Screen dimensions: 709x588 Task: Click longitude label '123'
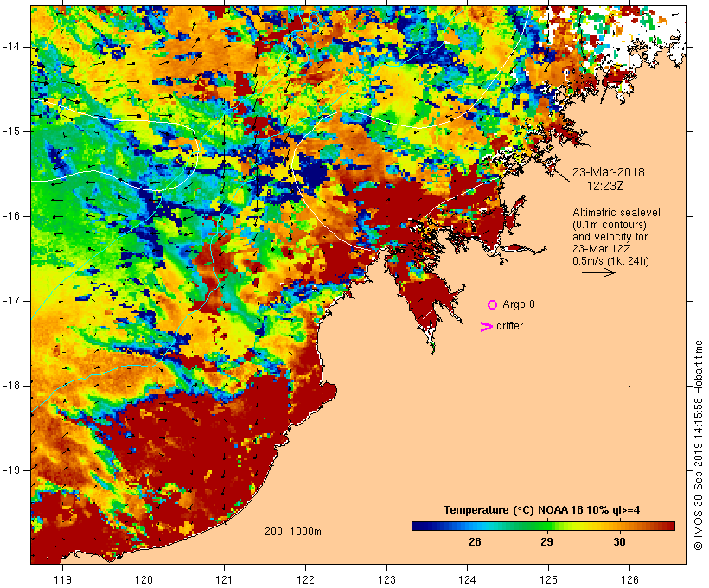pyautogui.click(x=386, y=579)
